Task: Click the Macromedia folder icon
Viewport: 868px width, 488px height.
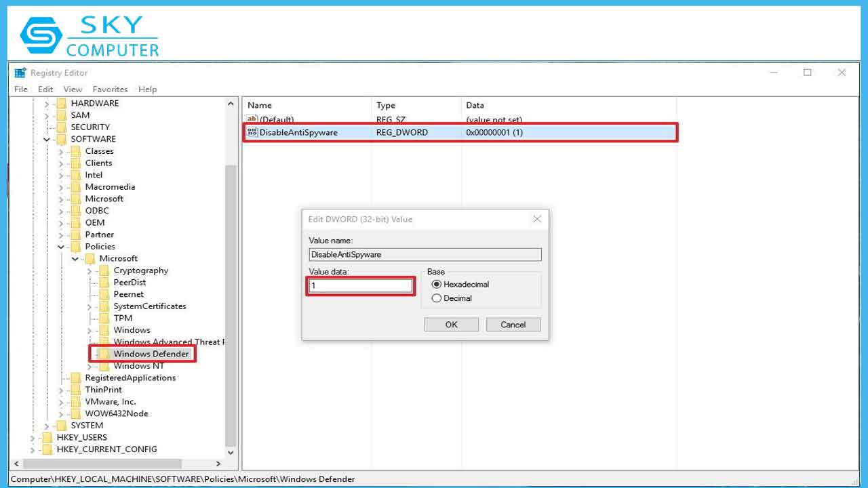Action: [76, 186]
